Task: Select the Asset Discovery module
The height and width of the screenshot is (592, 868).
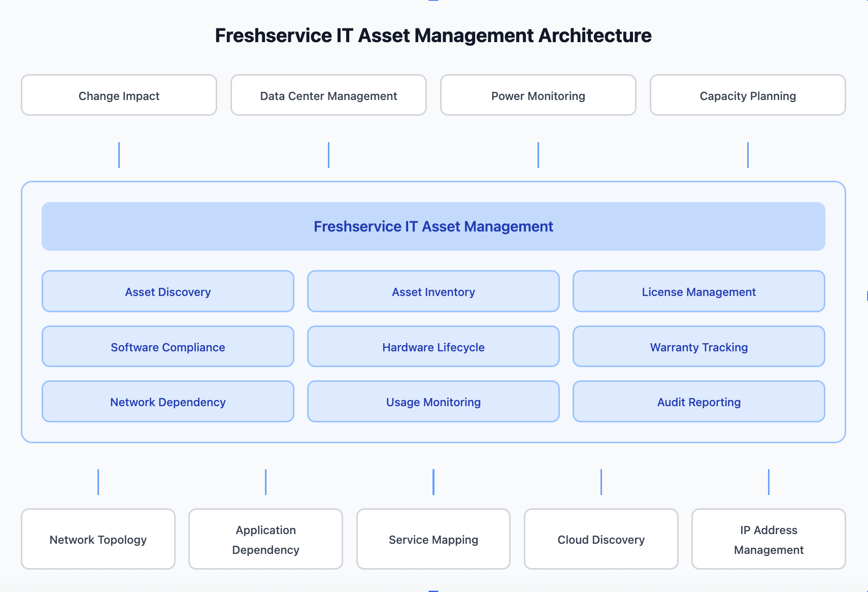Action: [168, 291]
